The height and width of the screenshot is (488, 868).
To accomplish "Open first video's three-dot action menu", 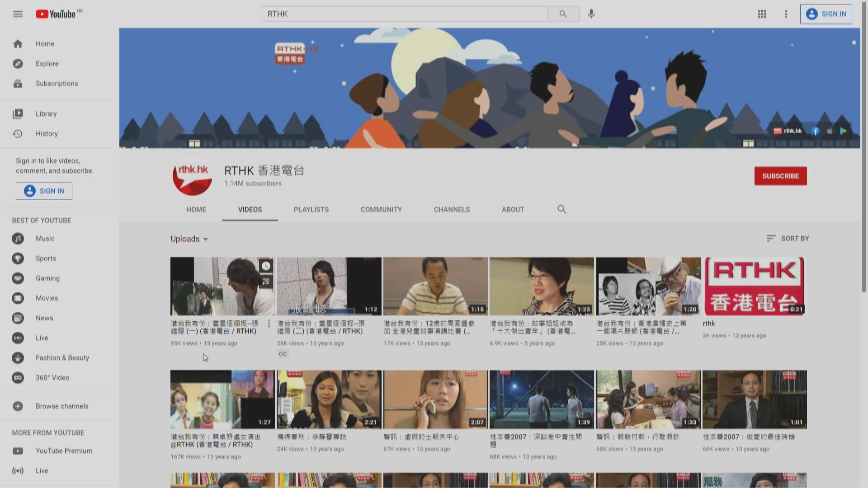I will pos(269,324).
